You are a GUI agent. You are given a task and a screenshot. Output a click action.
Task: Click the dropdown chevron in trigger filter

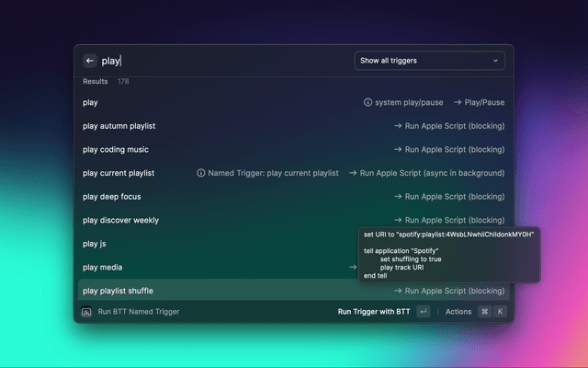point(496,61)
